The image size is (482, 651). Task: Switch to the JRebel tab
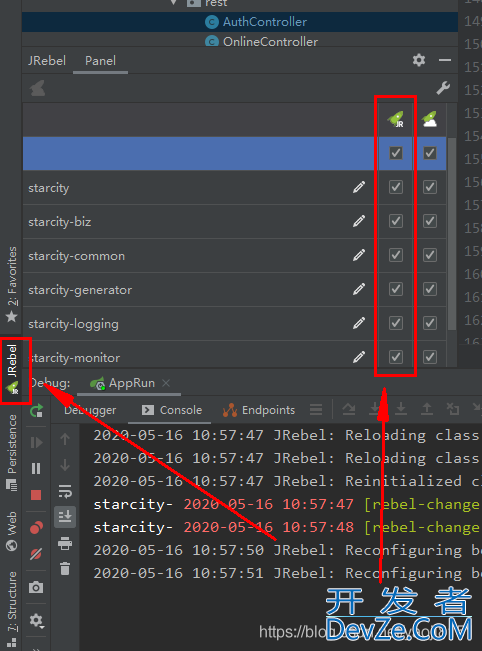point(47,61)
